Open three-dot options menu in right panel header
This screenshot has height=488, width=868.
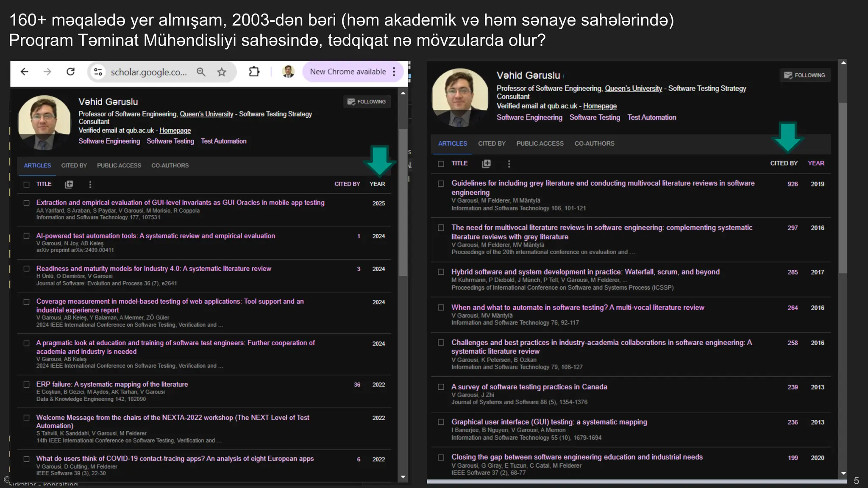(x=509, y=164)
